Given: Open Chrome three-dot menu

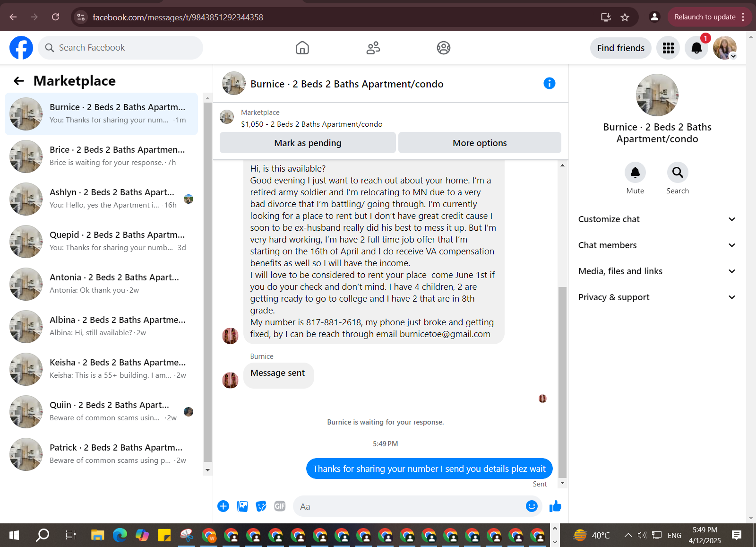Looking at the screenshot, I should tap(743, 17).
